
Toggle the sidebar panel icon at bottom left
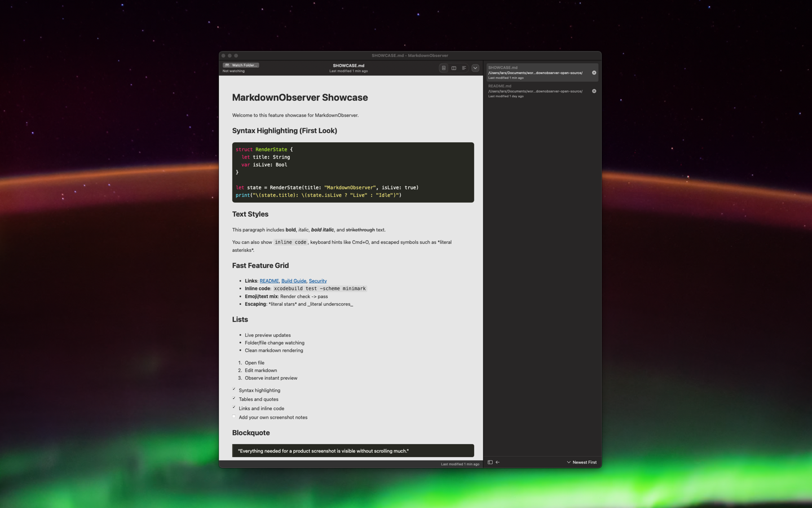[491, 462]
